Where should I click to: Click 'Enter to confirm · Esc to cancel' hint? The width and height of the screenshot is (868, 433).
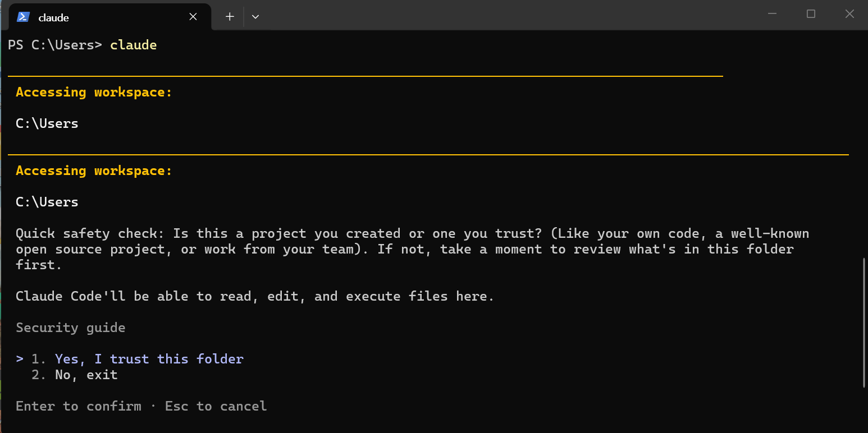click(x=141, y=406)
